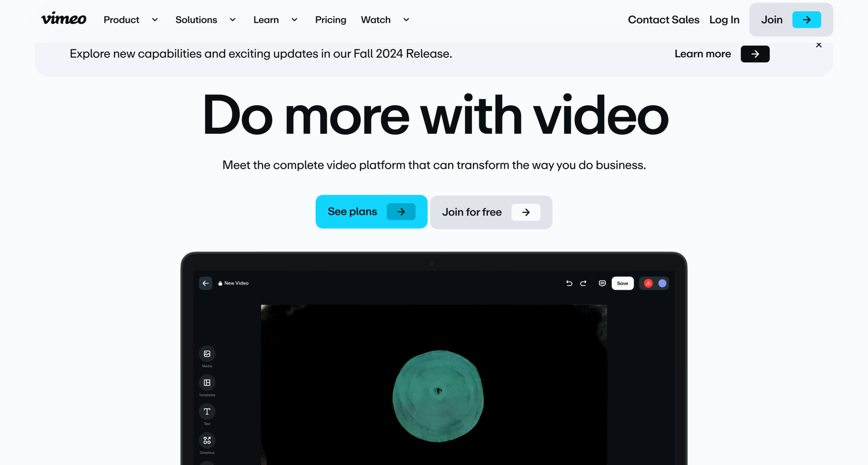
Task: Dismiss the Fall 2024 Release banner
Action: 819,45
